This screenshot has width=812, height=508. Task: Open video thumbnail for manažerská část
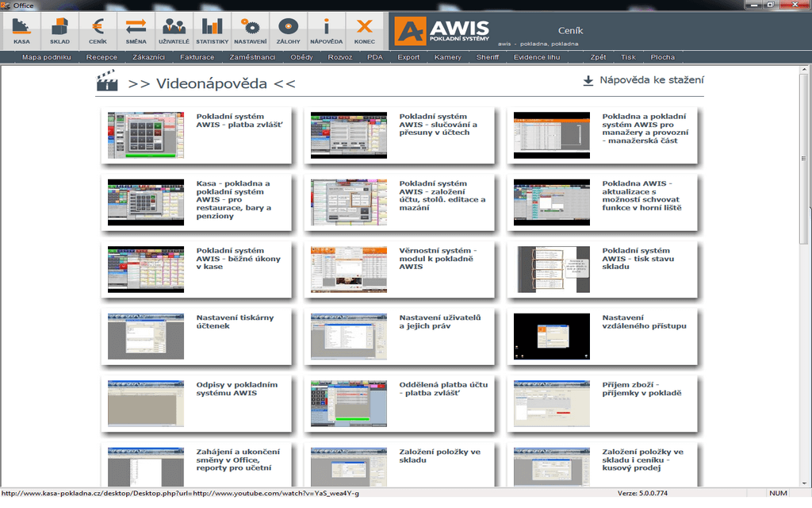pyautogui.click(x=552, y=135)
